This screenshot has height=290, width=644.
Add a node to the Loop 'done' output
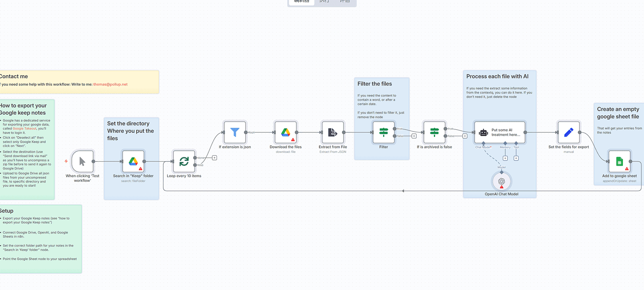coord(215,158)
